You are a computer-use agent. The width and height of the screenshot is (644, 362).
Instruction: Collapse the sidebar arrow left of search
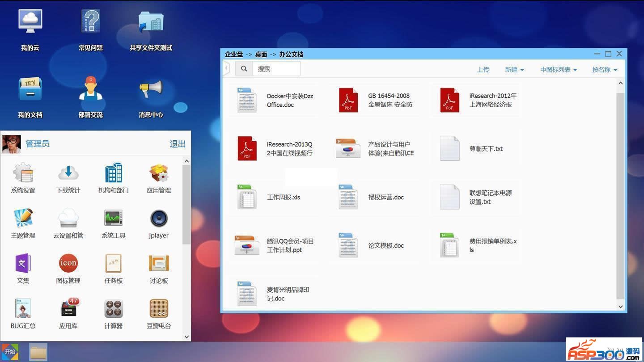click(x=227, y=68)
